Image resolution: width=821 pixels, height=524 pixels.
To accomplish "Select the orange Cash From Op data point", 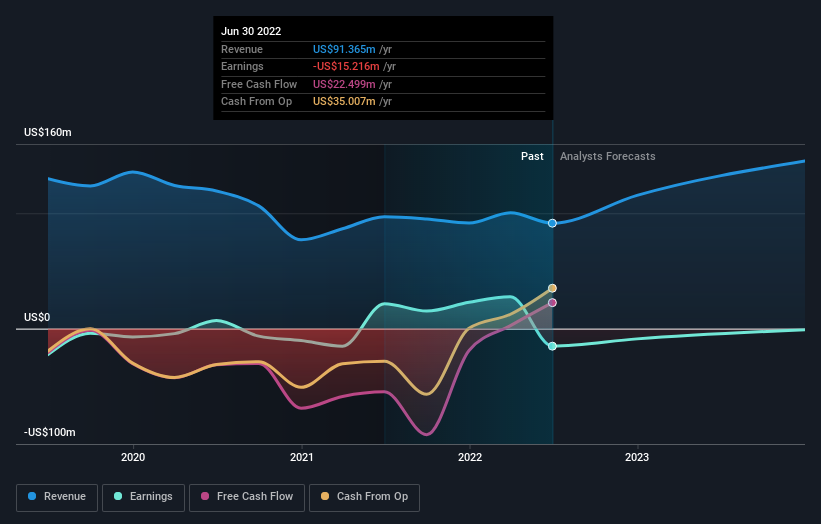I will coord(552,288).
